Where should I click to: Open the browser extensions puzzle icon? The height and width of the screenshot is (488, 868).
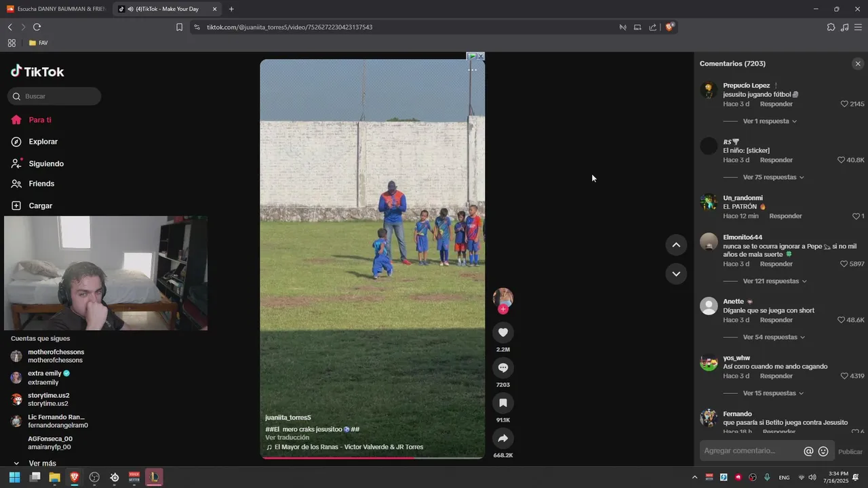(831, 27)
